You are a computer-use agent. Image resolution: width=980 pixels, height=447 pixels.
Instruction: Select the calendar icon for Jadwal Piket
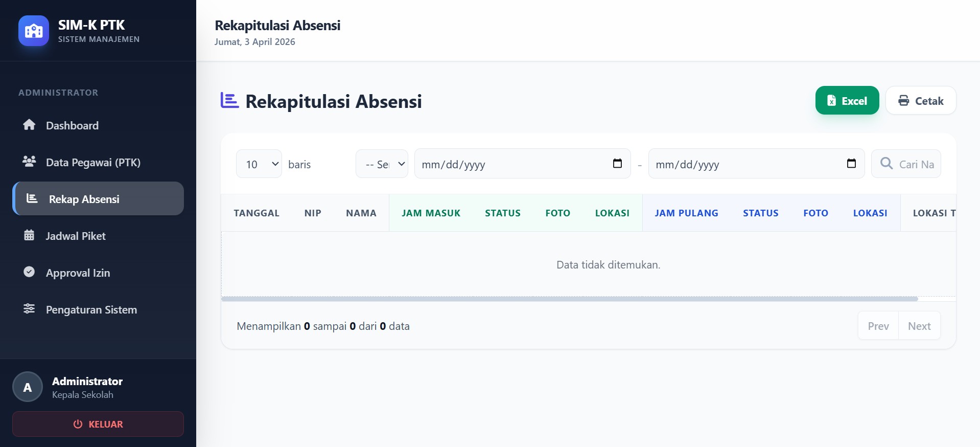coord(29,235)
